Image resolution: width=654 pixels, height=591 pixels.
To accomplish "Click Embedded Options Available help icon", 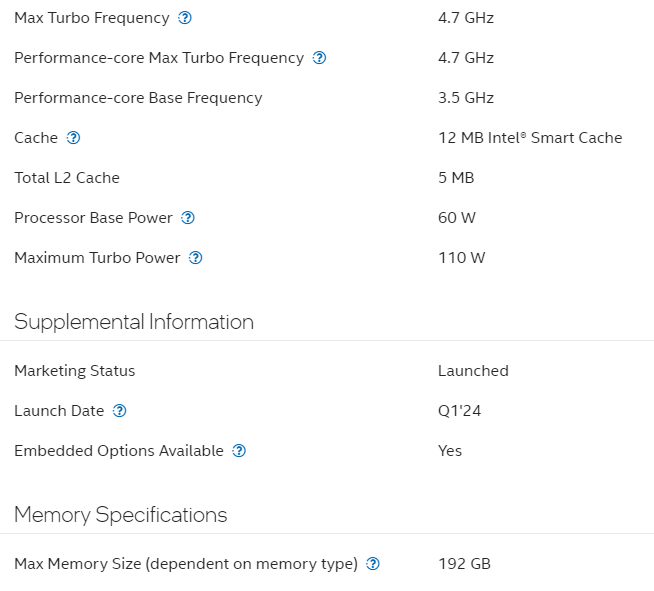I will click(239, 451).
